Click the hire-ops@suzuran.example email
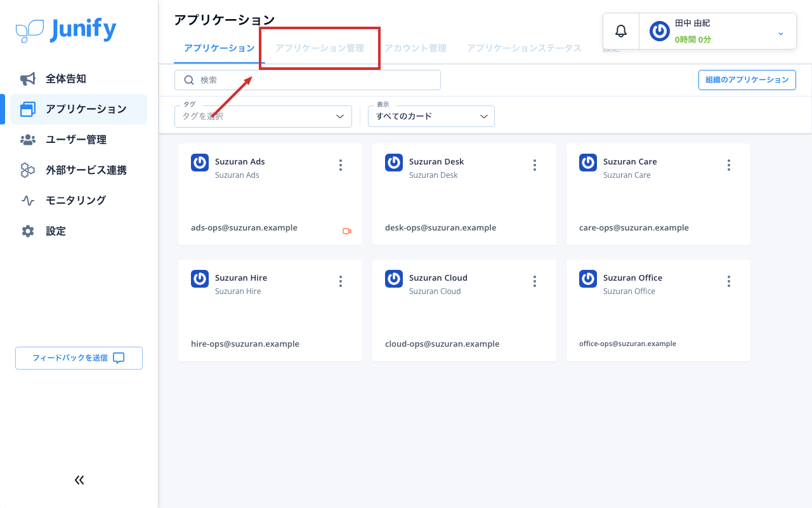812x508 pixels. 245,344
